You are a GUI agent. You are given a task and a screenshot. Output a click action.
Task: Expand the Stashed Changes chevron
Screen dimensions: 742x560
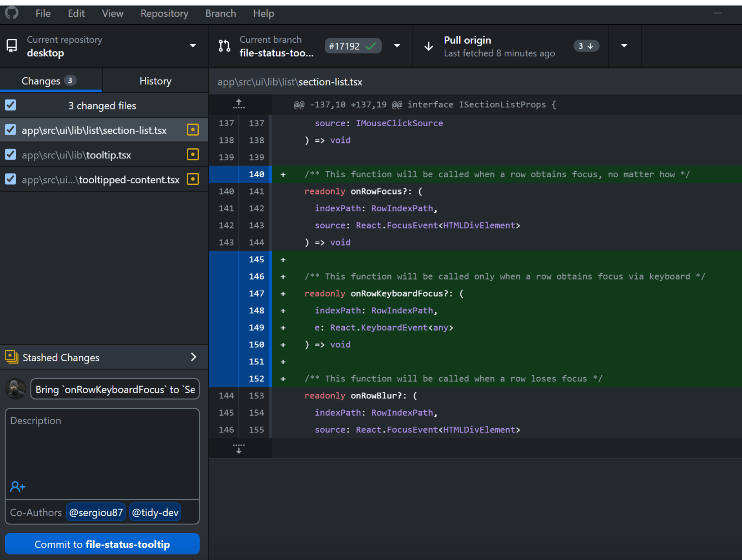(x=193, y=357)
